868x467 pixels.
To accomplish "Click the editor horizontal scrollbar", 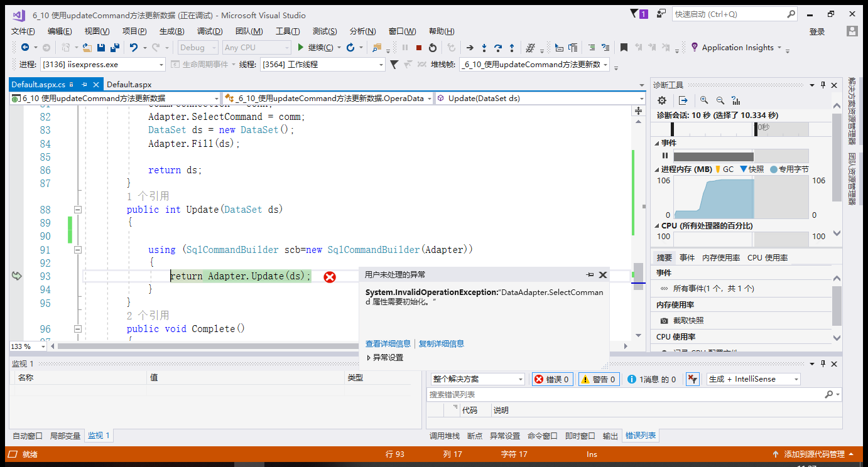I will click(x=338, y=346).
